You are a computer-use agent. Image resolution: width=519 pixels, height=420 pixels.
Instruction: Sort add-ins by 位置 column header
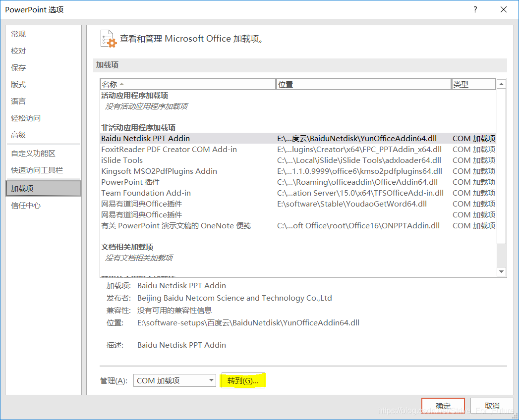pyautogui.click(x=363, y=84)
